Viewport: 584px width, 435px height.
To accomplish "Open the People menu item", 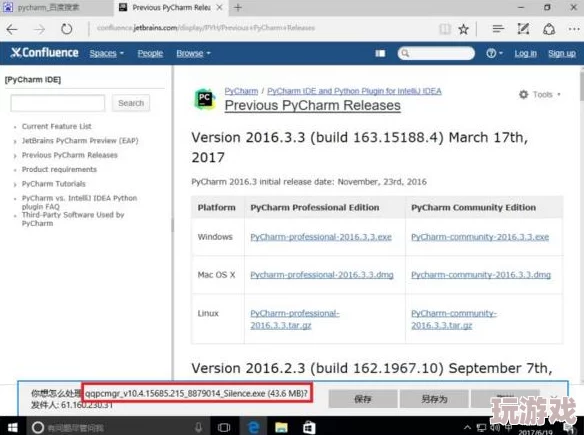I will [150, 53].
